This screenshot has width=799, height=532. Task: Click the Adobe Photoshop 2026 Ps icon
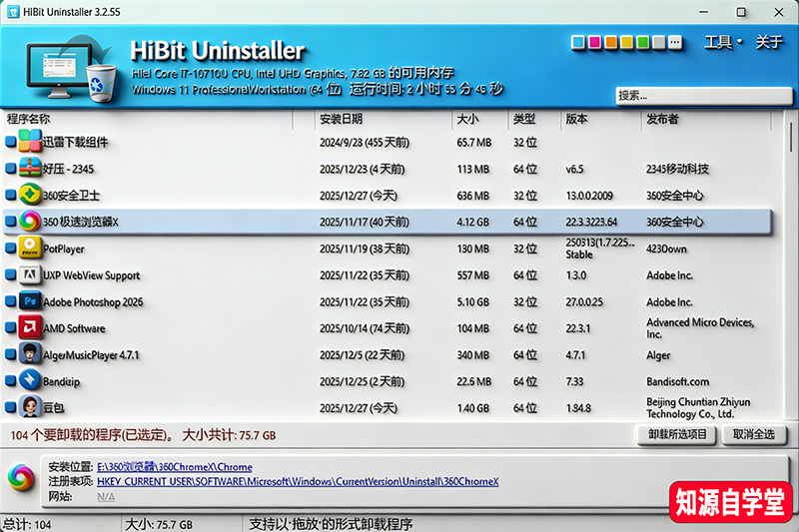point(30,300)
